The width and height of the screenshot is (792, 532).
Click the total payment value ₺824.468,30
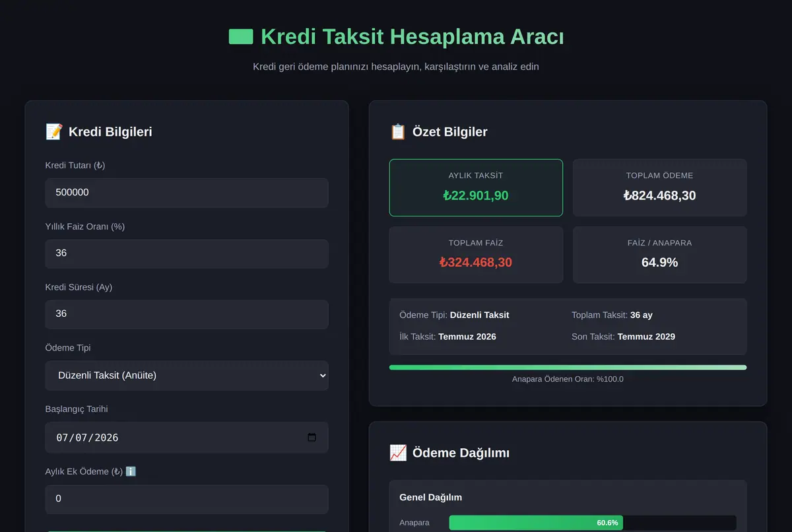click(x=660, y=195)
